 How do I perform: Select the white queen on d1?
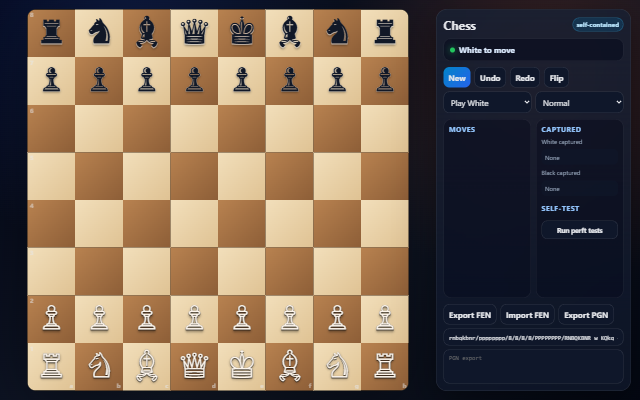point(194,367)
